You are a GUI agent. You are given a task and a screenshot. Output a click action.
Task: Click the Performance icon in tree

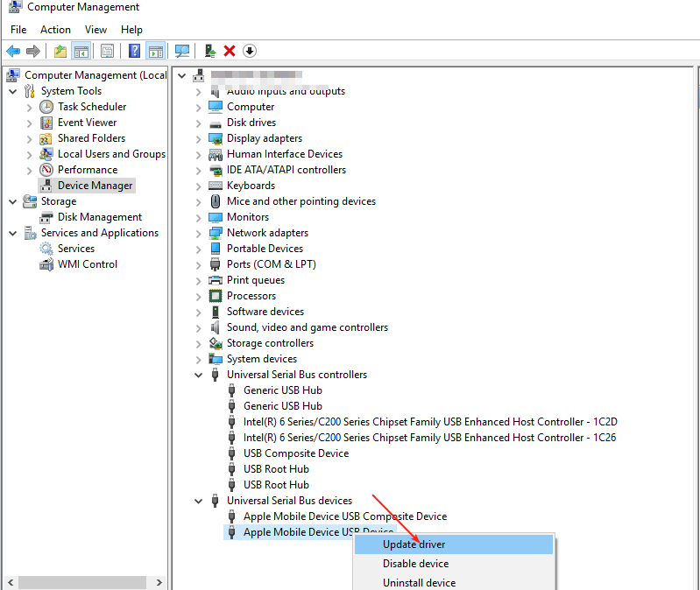(46, 170)
